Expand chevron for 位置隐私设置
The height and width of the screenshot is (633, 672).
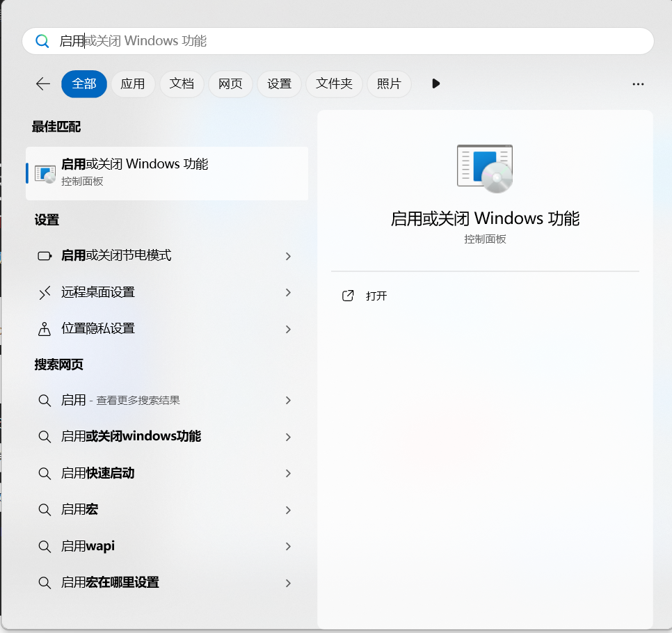coord(288,329)
